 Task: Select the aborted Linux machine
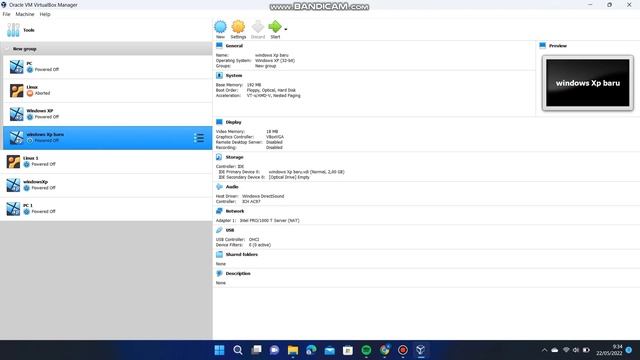tap(107, 90)
